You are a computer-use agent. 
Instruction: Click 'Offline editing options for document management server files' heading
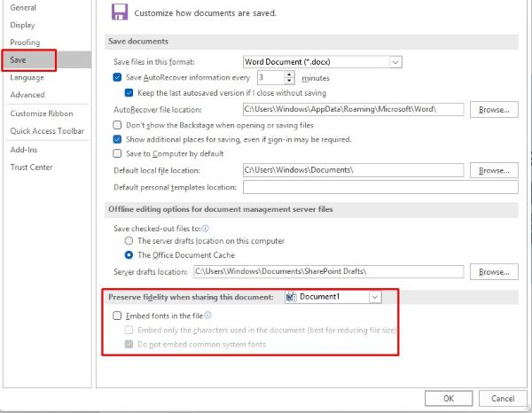pos(221,209)
